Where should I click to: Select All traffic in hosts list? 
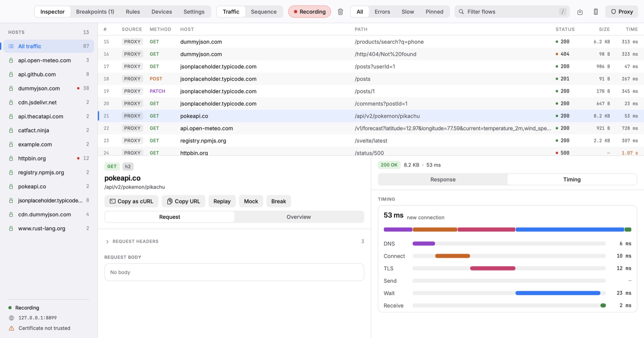[x=49, y=46]
